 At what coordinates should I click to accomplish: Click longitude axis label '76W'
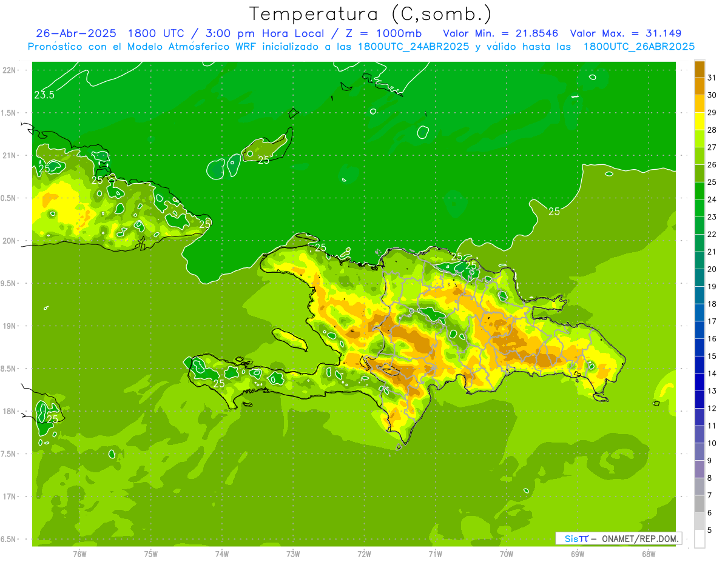[x=79, y=554]
